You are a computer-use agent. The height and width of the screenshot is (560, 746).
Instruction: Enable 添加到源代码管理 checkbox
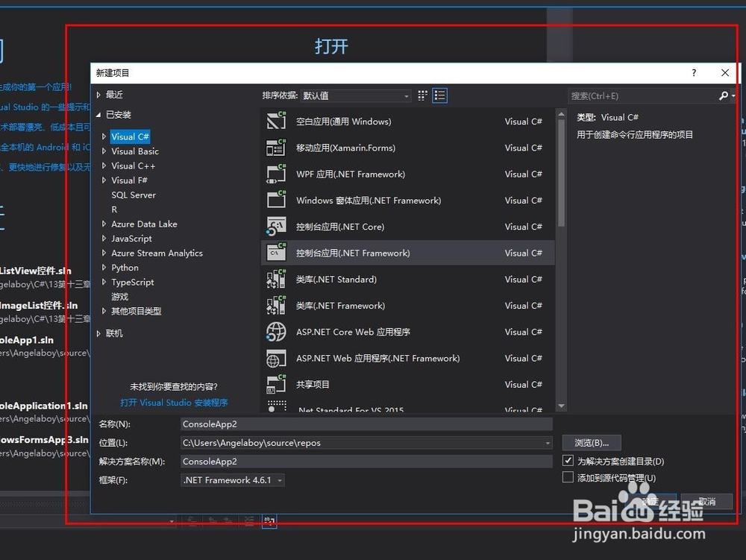pos(568,476)
